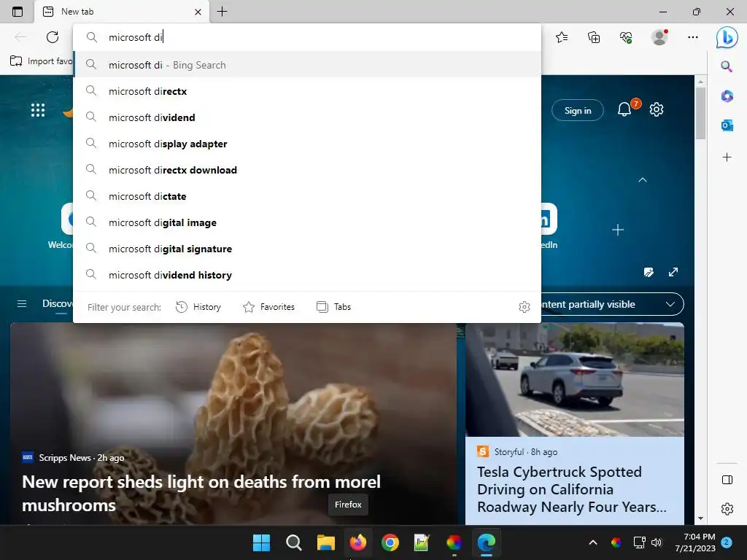Launch Google Chrome from taskbar
This screenshot has height=560, width=747.
click(x=390, y=542)
